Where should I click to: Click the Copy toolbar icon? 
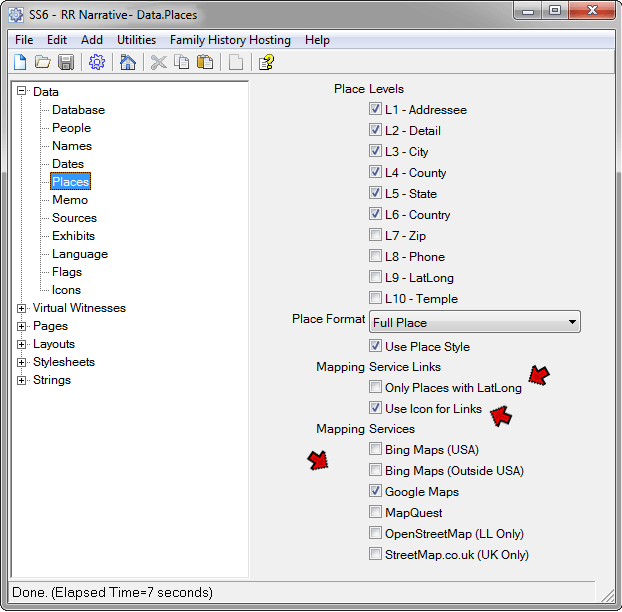point(182,62)
